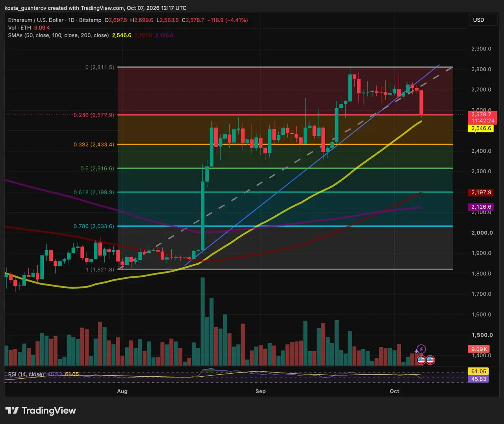
Task: Select the SMAs (50, close, 100, close, 200, close) legend
Action: (x=58, y=35)
